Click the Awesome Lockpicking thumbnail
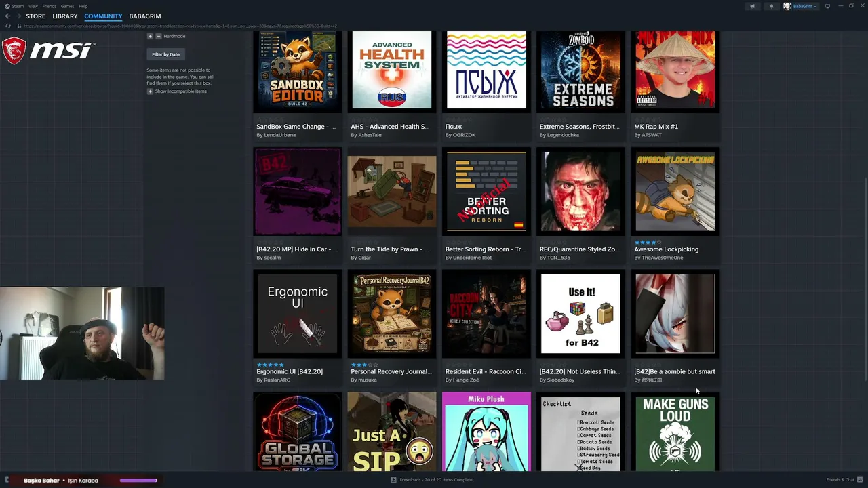 [675, 192]
